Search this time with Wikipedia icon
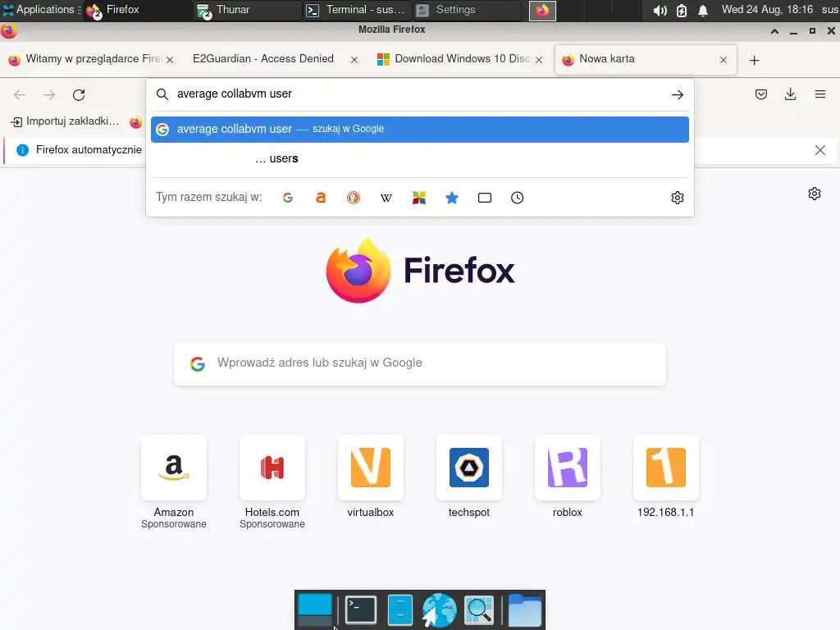840x630 pixels. coord(386,198)
